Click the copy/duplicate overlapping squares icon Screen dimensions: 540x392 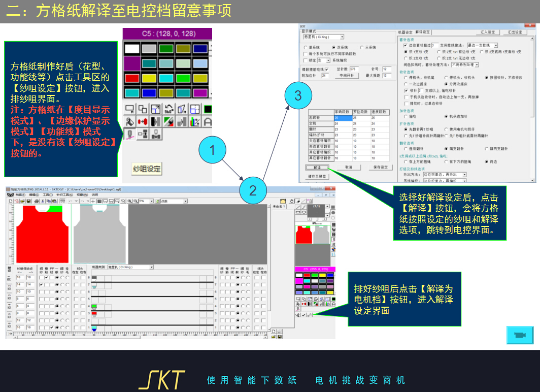pyautogui.click(x=143, y=109)
